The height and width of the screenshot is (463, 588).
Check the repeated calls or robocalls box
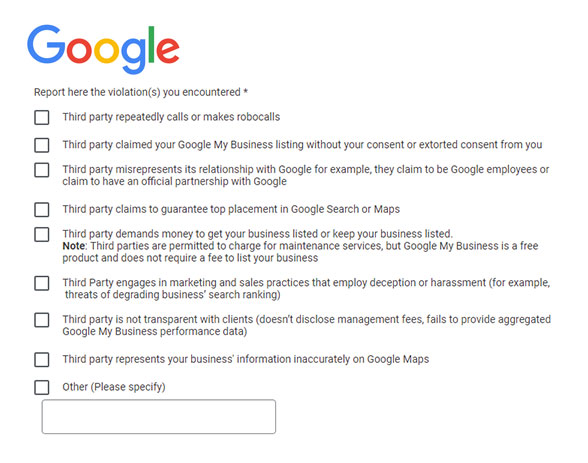click(42, 117)
